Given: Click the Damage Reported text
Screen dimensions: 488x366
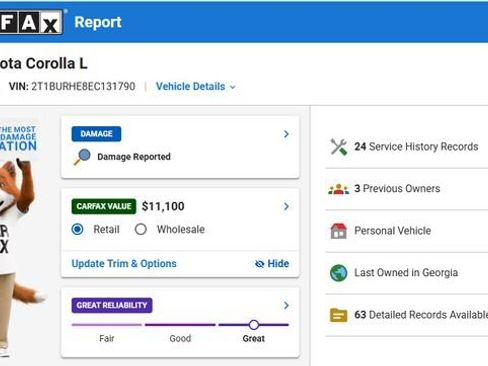Looking at the screenshot, I should 134,157.
